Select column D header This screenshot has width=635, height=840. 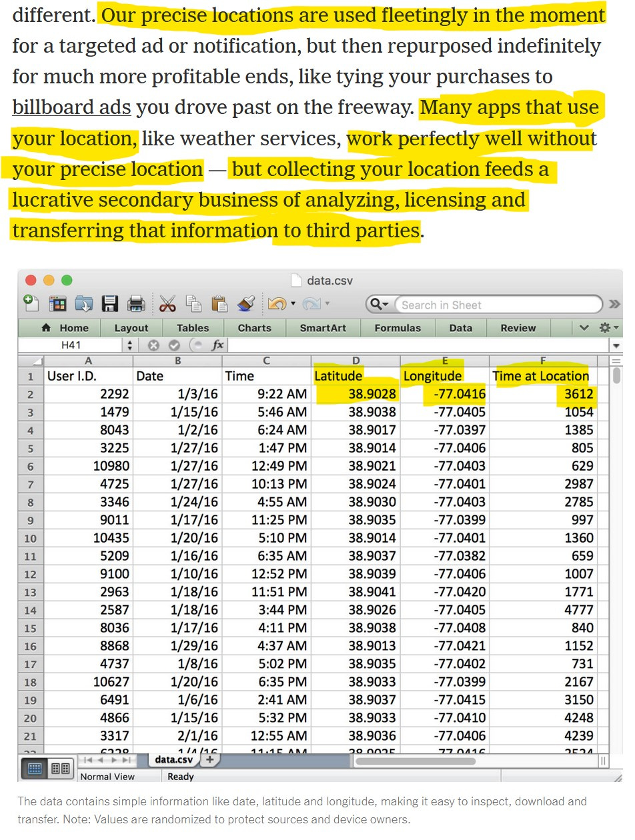(354, 361)
